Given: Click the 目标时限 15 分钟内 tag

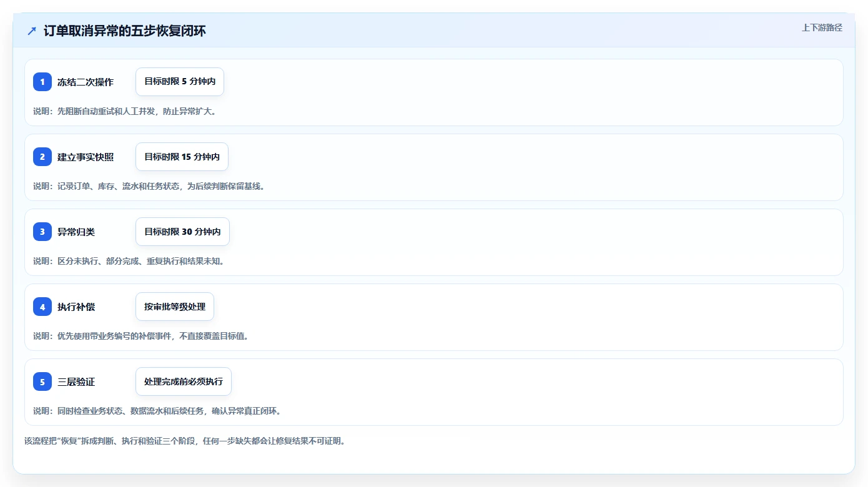Looking at the screenshot, I should (182, 157).
